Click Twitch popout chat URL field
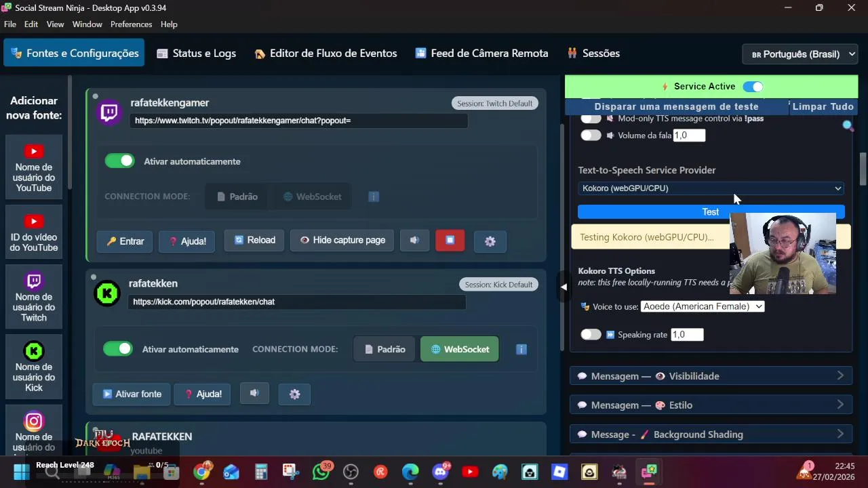This screenshot has width=868, height=488. [299, 121]
